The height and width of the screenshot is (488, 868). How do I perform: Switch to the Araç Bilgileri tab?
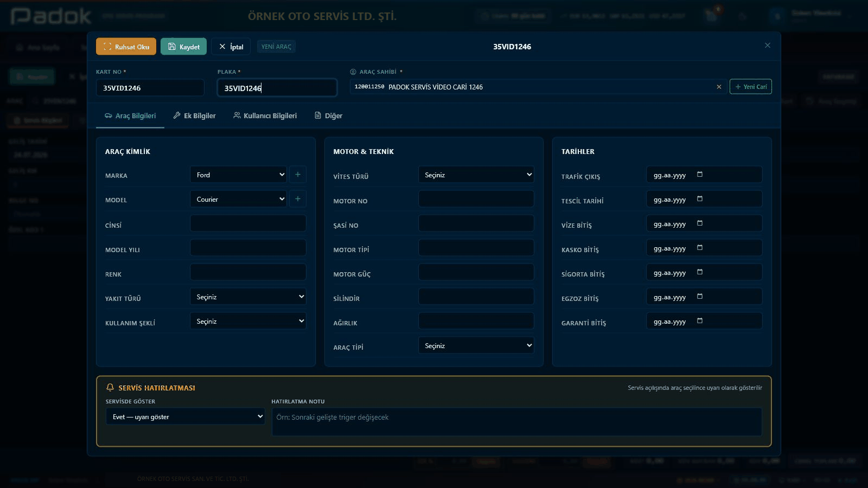[x=130, y=115]
